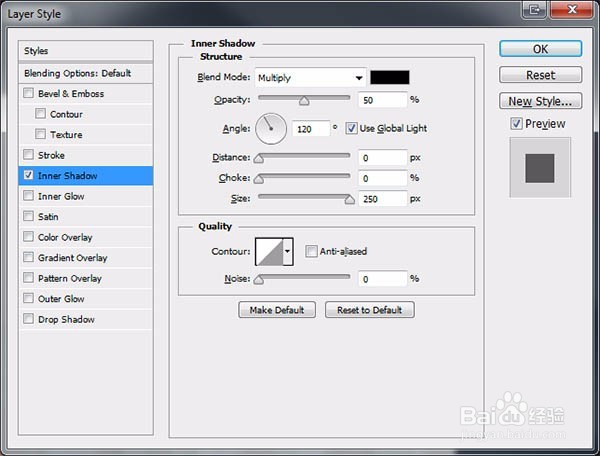Open the contour curve thumbnail editor
Viewport: 600px width, 456px height.
pyautogui.click(x=269, y=251)
